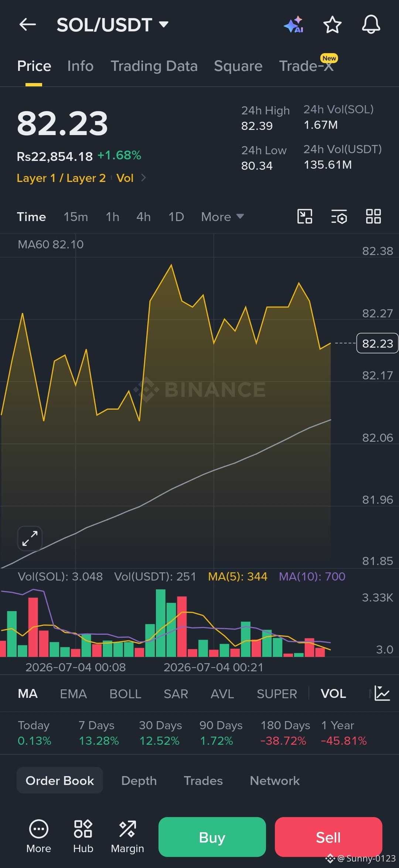Tap the MA(5): 344 volume legend
Screen dimensions: 399x868
coord(238,576)
